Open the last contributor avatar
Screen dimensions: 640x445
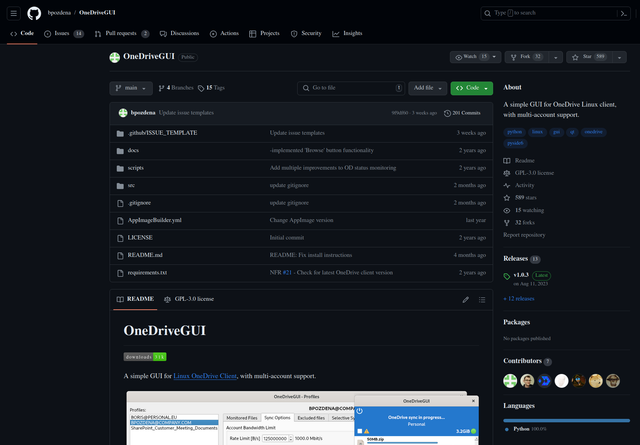tap(613, 381)
